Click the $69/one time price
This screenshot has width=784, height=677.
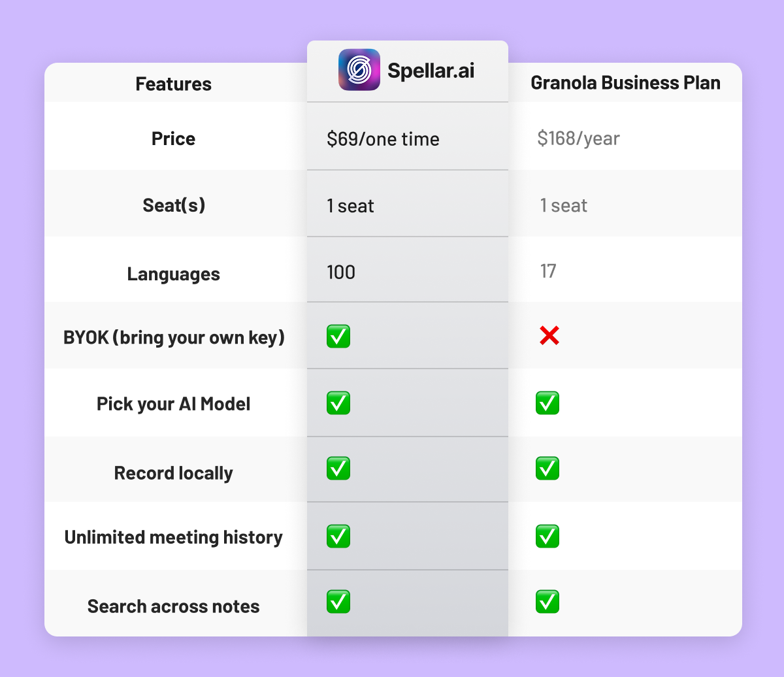[384, 139]
